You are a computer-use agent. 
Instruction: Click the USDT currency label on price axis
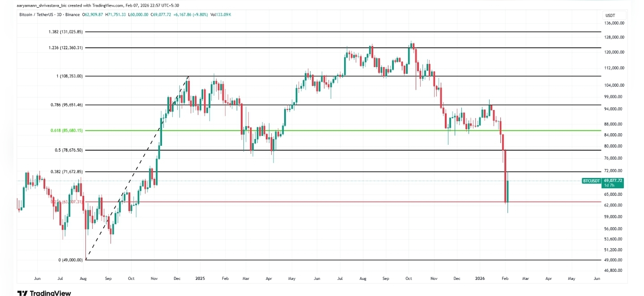point(610,15)
